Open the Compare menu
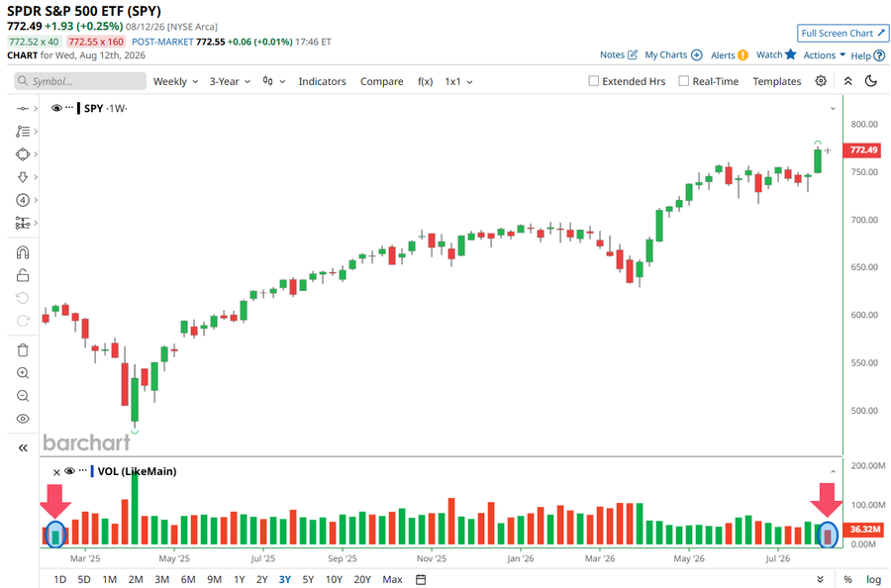 (x=382, y=81)
